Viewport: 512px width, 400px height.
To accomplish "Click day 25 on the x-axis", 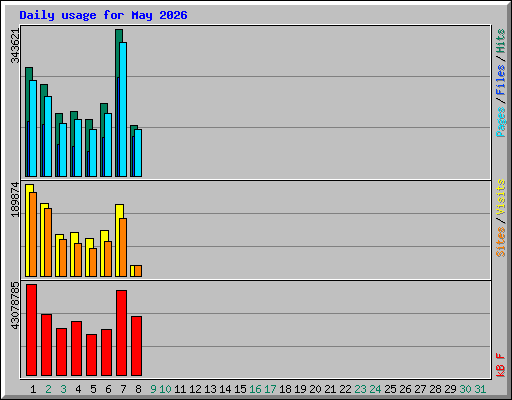I will [390, 389].
